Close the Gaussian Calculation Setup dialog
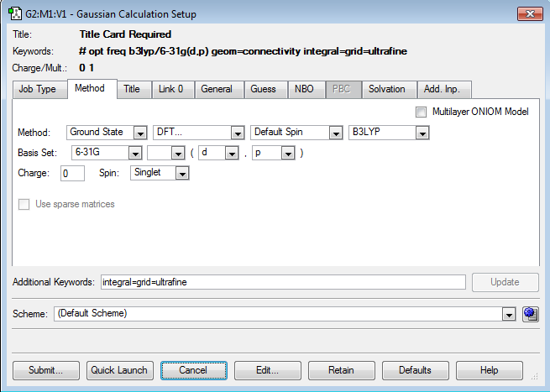 click(530, 14)
